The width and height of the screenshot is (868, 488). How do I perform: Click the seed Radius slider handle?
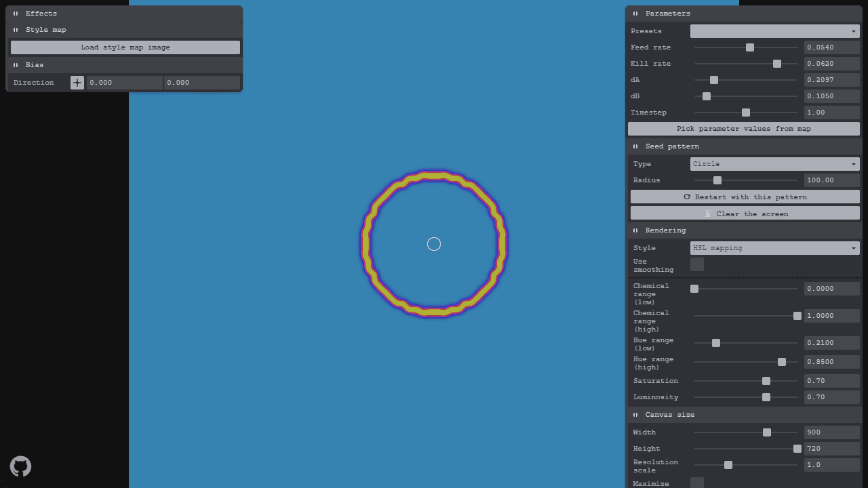tap(717, 180)
